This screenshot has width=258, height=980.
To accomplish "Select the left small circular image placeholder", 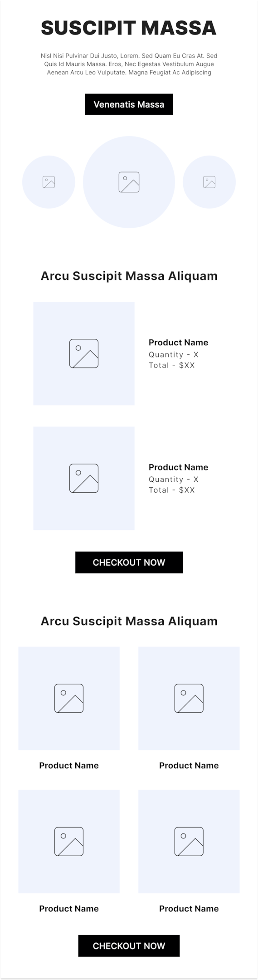I will pos(49,182).
